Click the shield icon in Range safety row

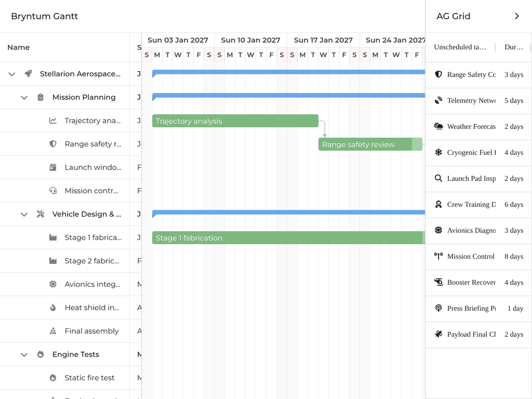tap(53, 144)
